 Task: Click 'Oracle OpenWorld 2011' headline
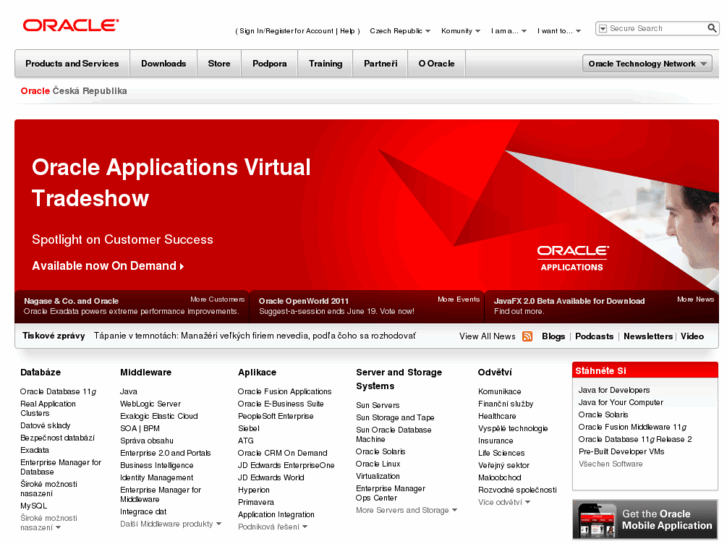[x=304, y=301]
